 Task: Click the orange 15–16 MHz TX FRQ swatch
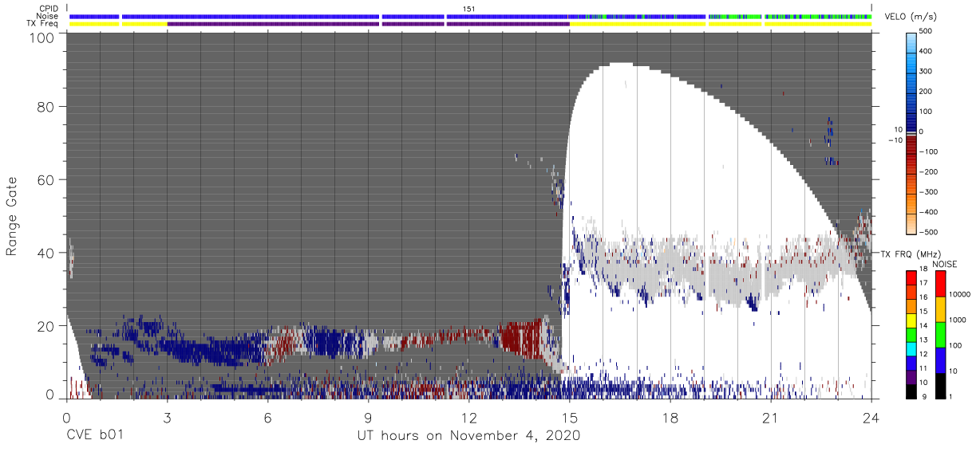tap(911, 306)
